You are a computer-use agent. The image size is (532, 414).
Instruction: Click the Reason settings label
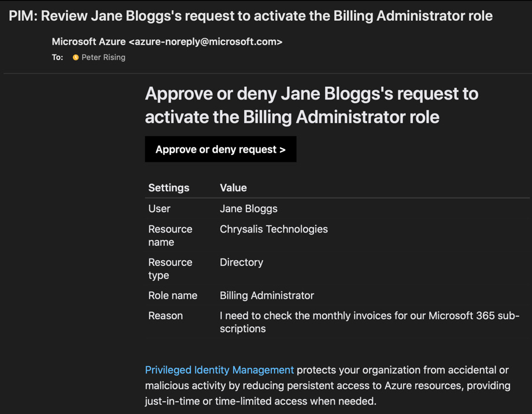(x=165, y=316)
